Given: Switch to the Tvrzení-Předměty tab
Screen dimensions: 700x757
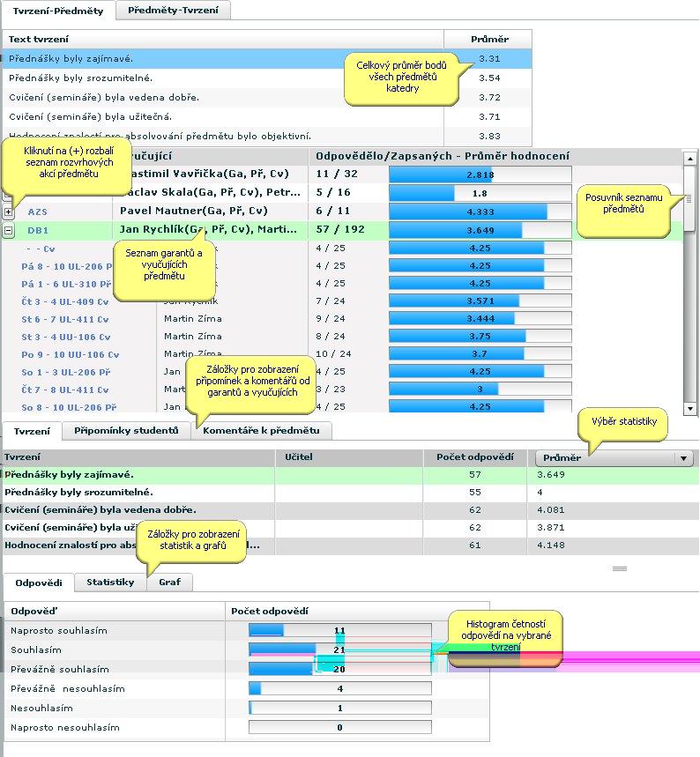Looking at the screenshot, I should [58, 11].
